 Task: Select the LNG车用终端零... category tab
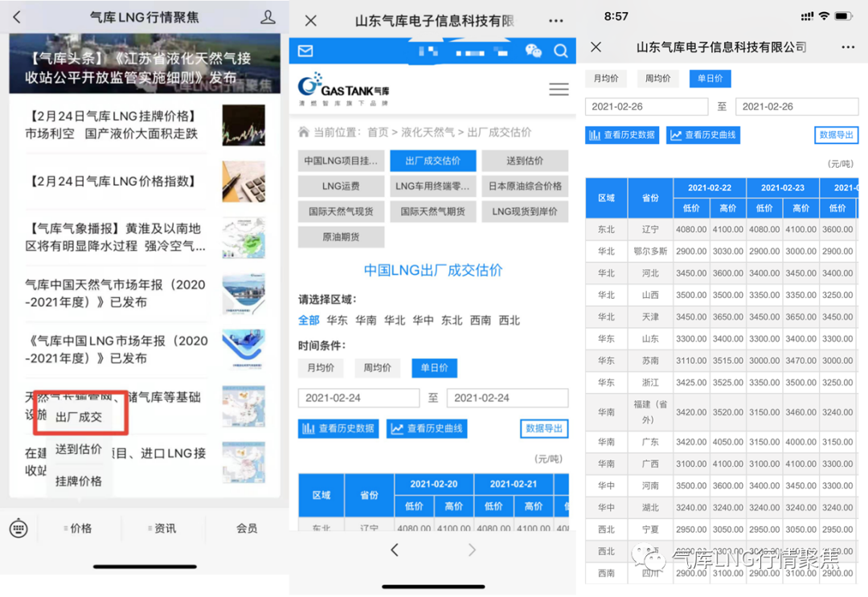433,186
